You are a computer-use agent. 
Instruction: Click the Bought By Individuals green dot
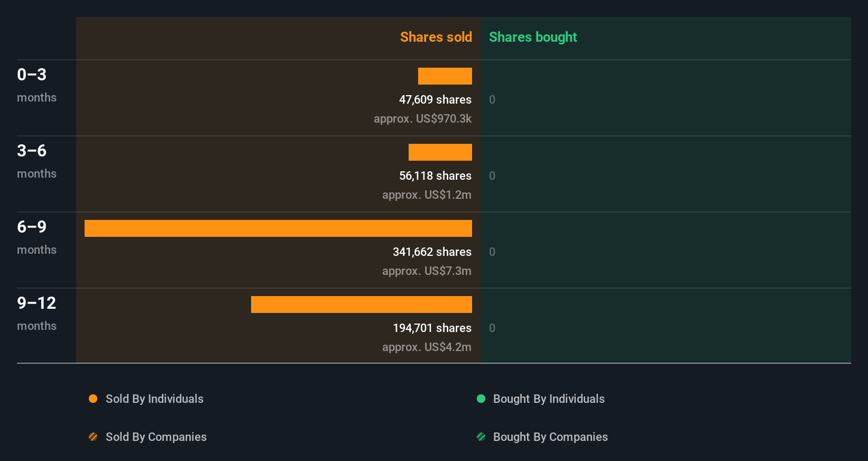click(481, 399)
